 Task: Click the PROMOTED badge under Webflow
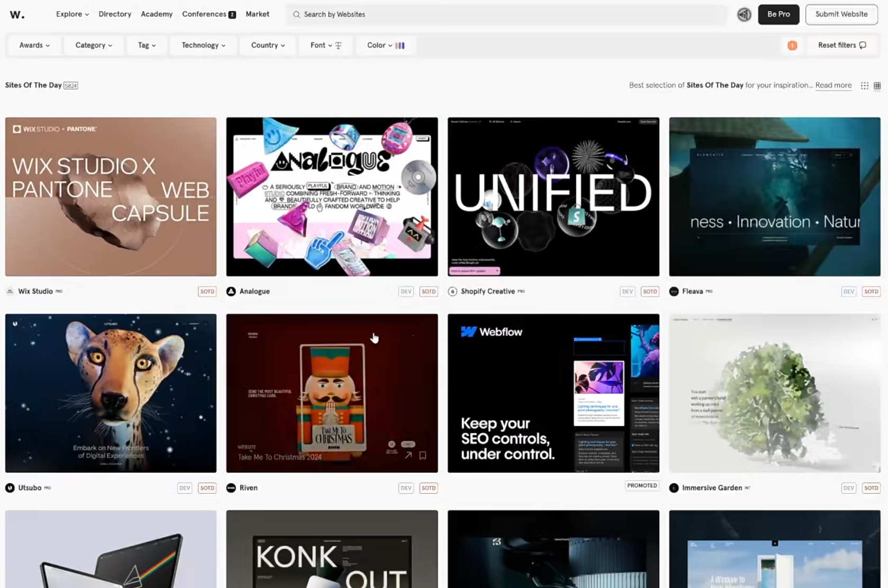(642, 485)
